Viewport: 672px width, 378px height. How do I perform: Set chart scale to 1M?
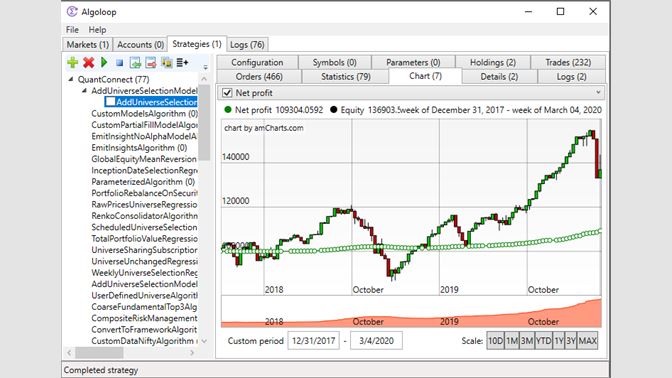tap(512, 341)
